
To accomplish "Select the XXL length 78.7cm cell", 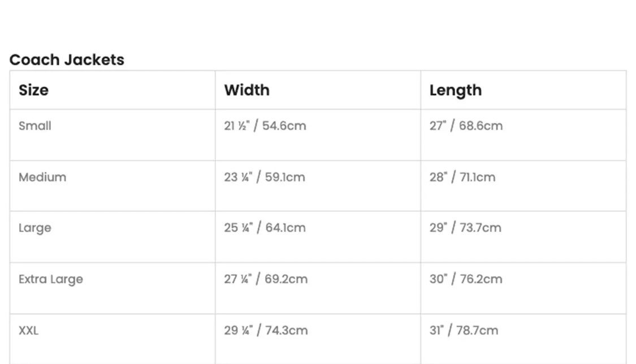I will pyautogui.click(x=523, y=339).
